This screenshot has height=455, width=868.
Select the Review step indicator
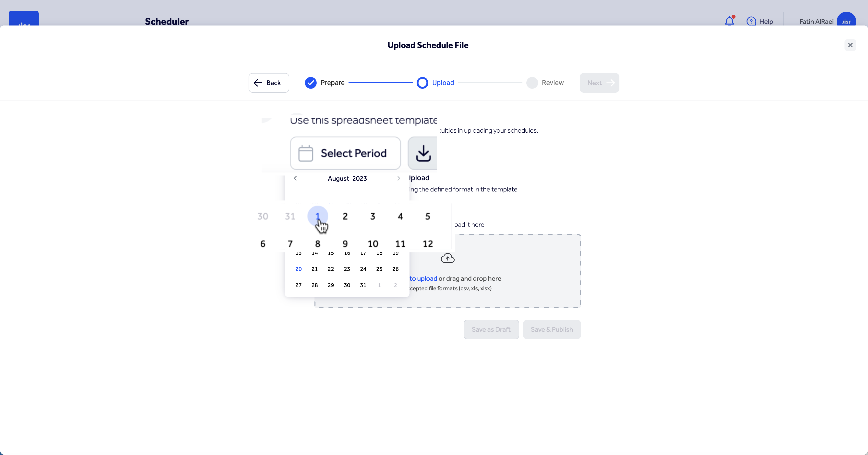[x=532, y=83]
